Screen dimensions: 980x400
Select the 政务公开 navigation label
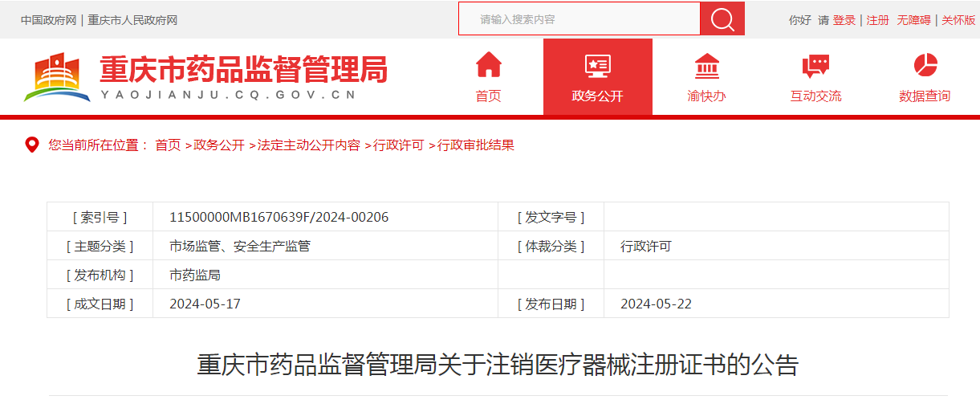(597, 96)
